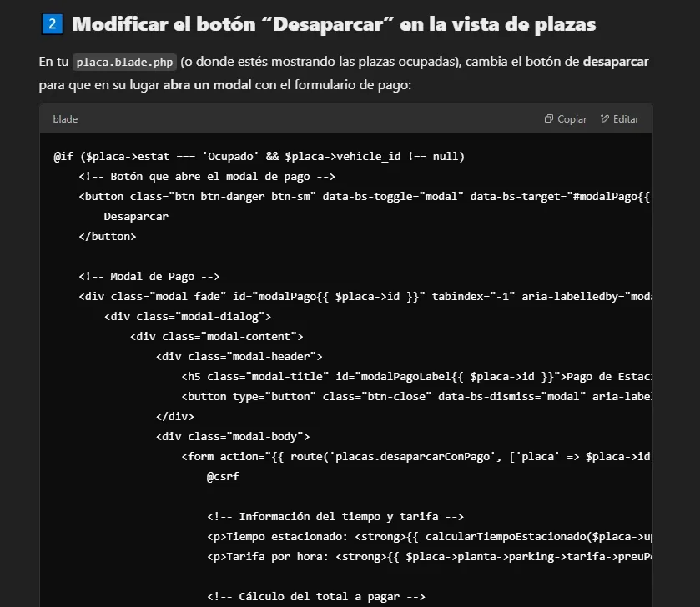The image size is (700, 607).
Task: Click the line "<div class="modal-content">"
Action: point(217,337)
